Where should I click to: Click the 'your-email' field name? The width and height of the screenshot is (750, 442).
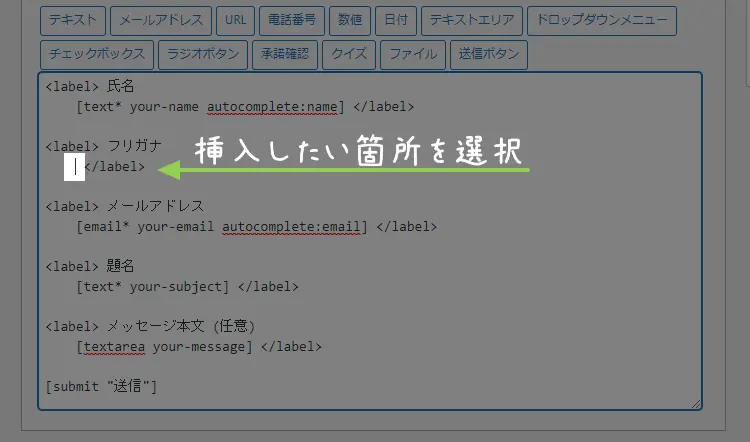pyautogui.click(x=176, y=227)
